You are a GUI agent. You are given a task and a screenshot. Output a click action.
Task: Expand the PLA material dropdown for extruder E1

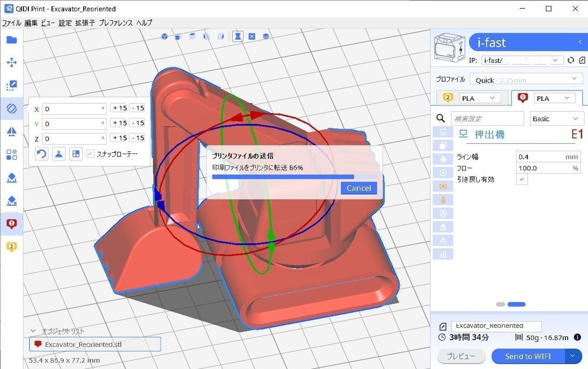pos(555,97)
